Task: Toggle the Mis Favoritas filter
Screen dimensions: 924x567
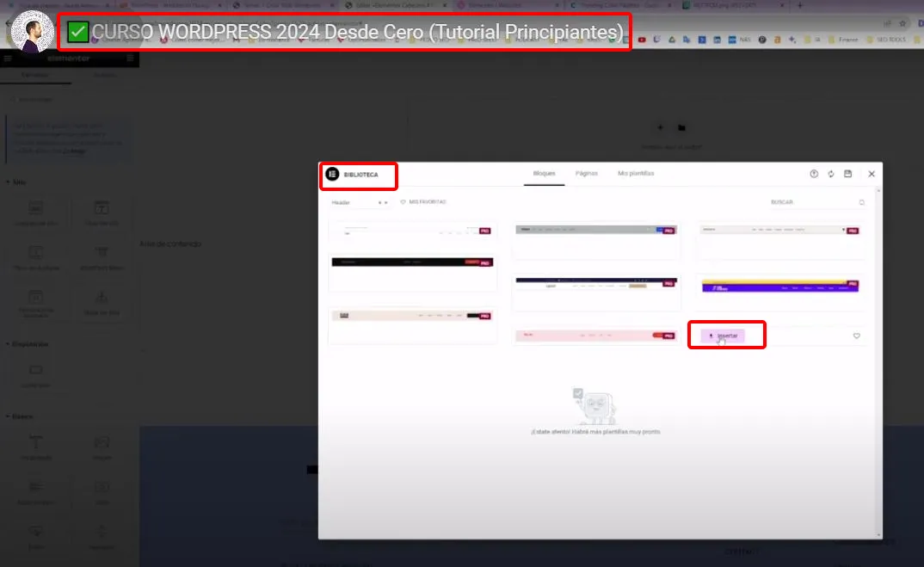Action: click(423, 202)
